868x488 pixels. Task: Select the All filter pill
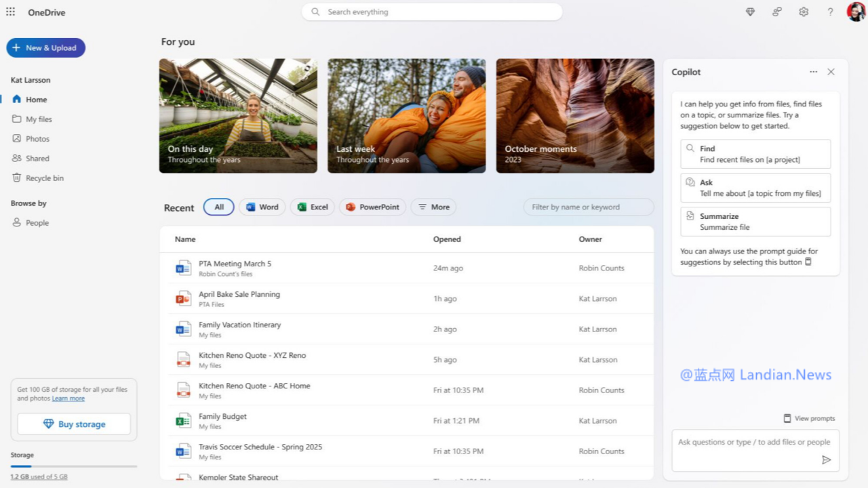pos(219,207)
